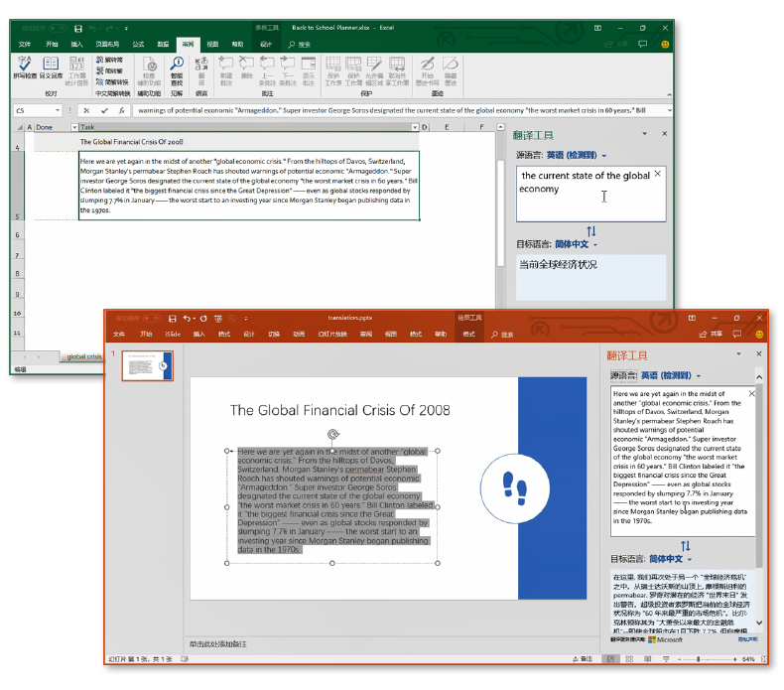The width and height of the screenshot is (784, 690).
Task: Open privacy statement link in PowerPoint translator
Action: click(748, 639)
